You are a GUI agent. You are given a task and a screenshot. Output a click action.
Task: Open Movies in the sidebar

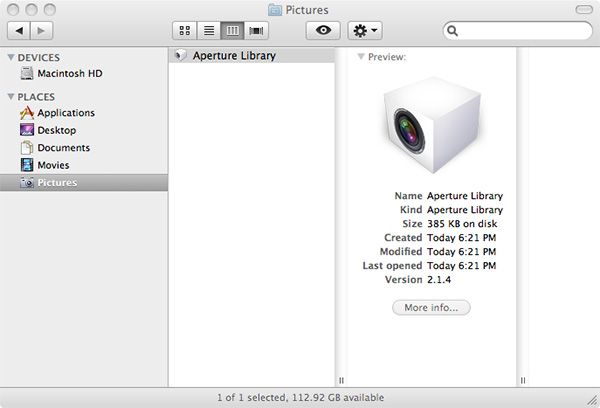coord(84,165)
